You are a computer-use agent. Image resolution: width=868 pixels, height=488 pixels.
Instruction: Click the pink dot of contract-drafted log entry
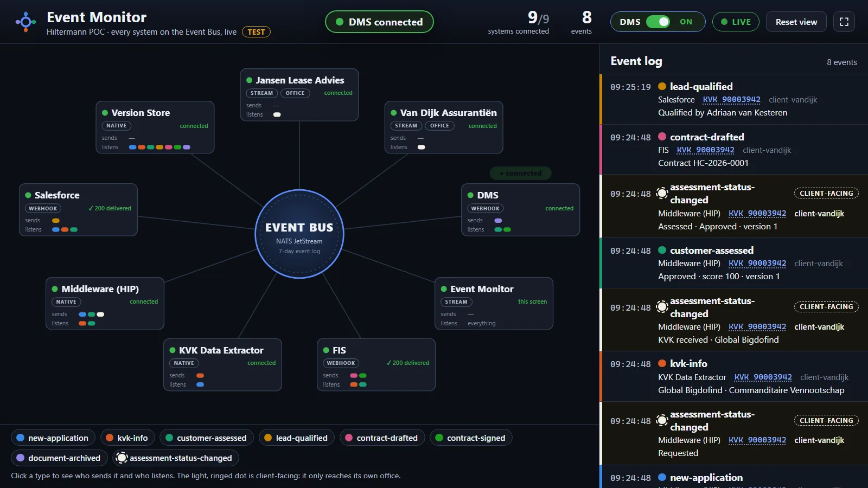[662, 137]
